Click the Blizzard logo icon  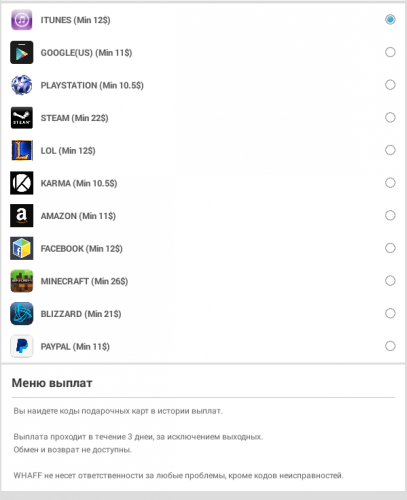coord(22,314)
